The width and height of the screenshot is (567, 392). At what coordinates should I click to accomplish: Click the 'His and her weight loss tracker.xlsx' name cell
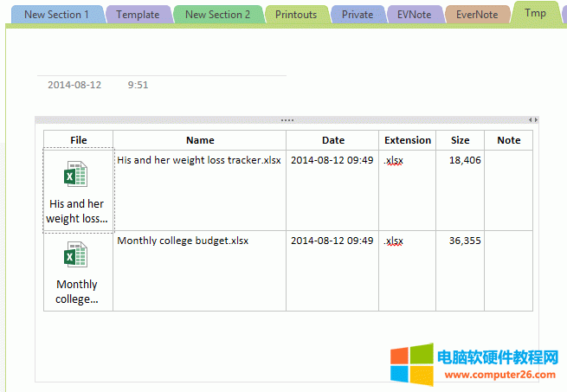click(x=199, y=160)
